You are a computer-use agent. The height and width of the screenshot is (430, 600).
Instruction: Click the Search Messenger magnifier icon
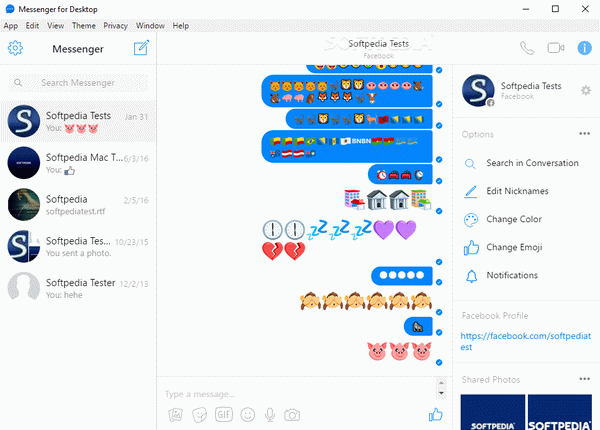18,83
